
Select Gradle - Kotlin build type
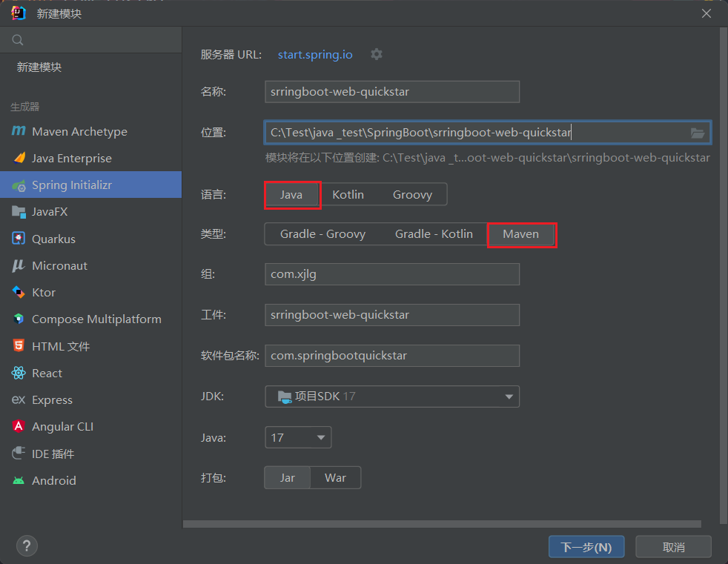(434, 234)
